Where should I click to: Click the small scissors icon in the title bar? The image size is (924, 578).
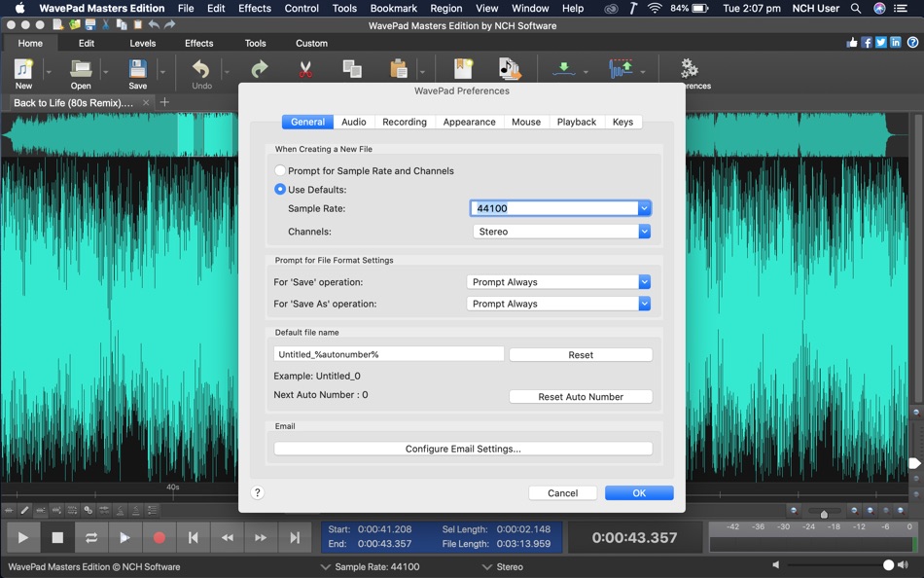[x=106, y=24]
